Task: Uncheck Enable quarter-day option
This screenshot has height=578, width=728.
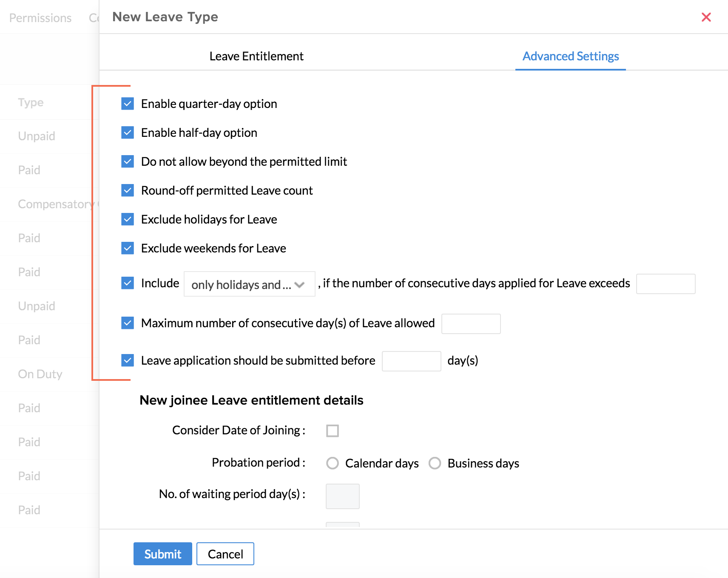Action: [x=128, y=104]
